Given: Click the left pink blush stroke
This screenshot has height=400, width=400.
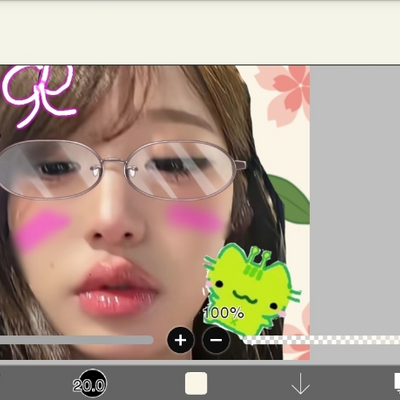Looking at the screenshot, I should pos(42,230).
